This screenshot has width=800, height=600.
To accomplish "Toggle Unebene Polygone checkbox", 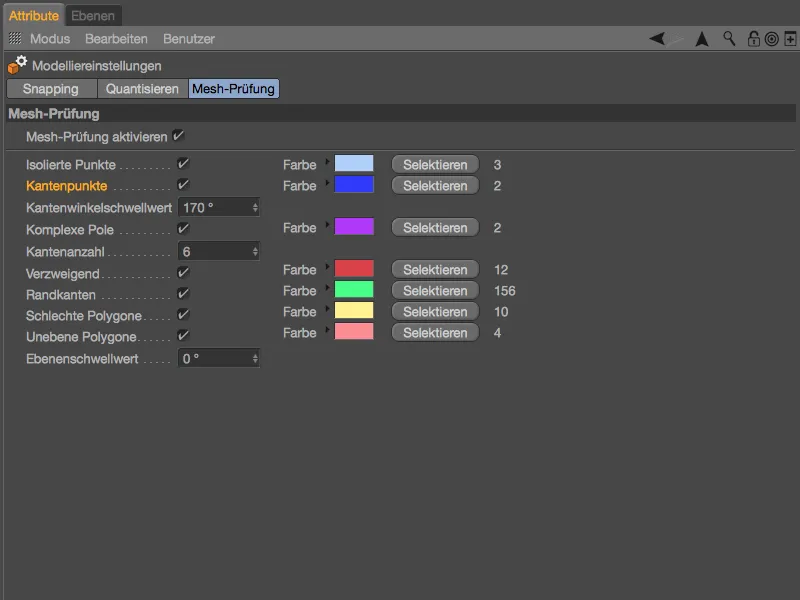I will tap(183, 336).
